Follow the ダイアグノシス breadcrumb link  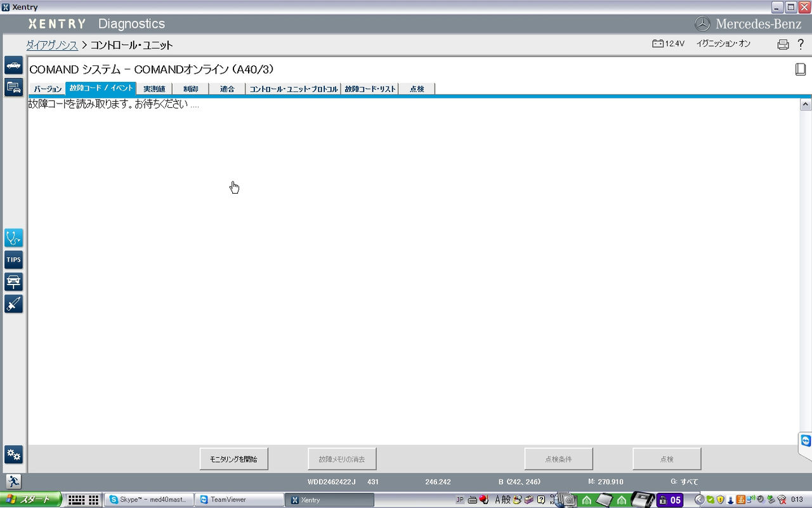pyautogui.click(x=52, y=45)
